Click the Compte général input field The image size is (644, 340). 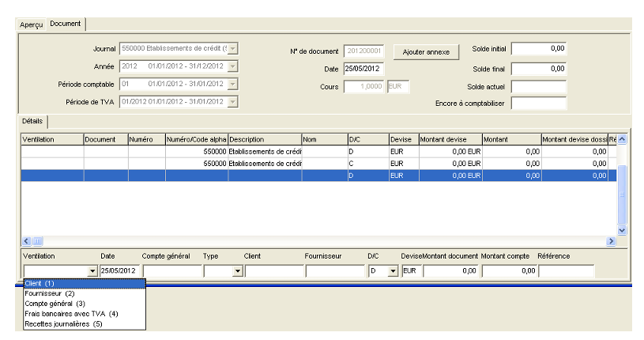click(x=172, y=270)
